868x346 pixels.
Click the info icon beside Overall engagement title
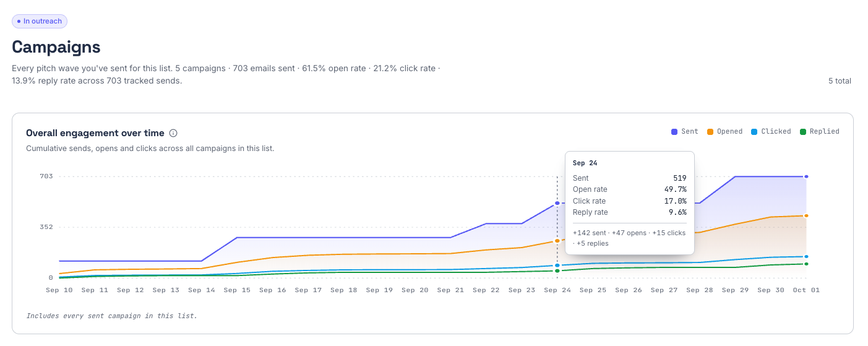173,133
